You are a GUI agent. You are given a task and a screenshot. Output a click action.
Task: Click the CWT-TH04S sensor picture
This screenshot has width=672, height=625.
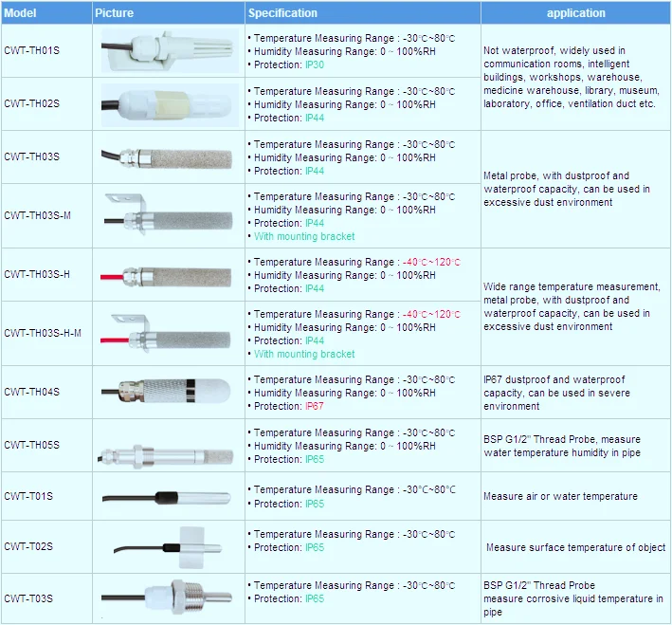click(166, 391)
